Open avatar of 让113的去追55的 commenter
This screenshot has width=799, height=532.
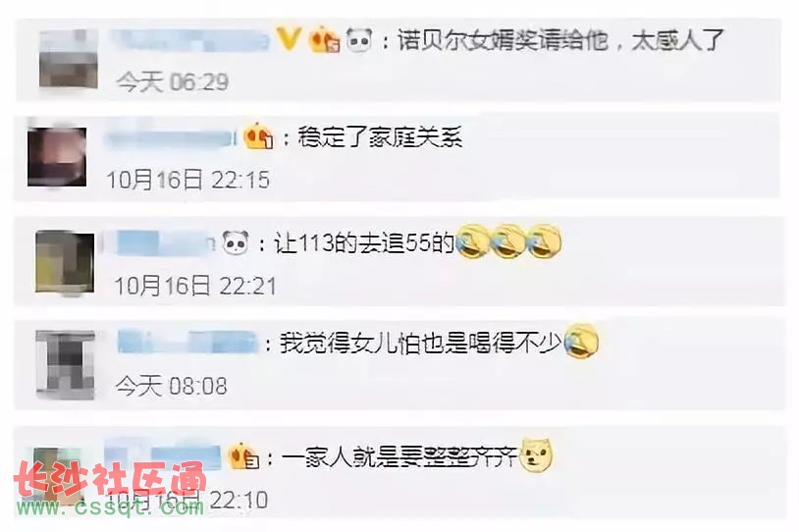(65, 261)
